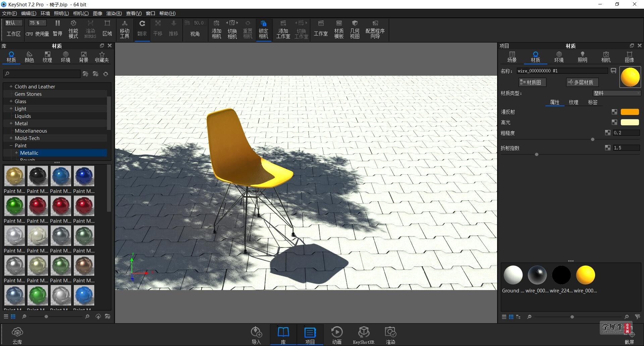644x346 pixels.
Task: Expand the Metallic subfolder
Action: [x=16, y=153]
